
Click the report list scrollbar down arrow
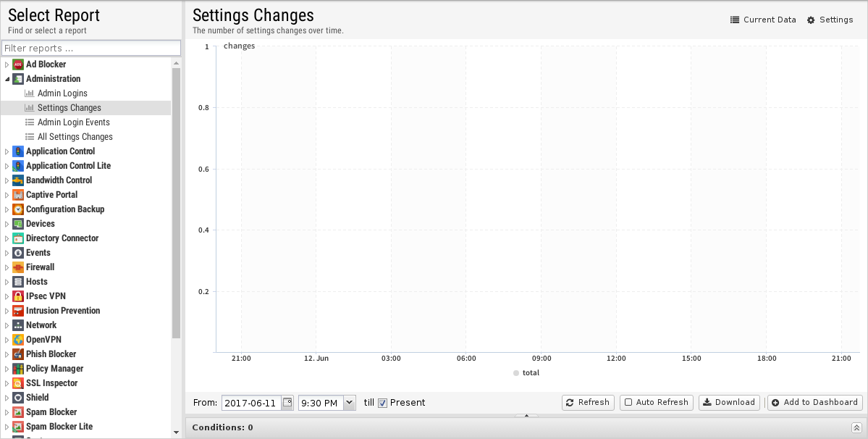tap(176, 432)
